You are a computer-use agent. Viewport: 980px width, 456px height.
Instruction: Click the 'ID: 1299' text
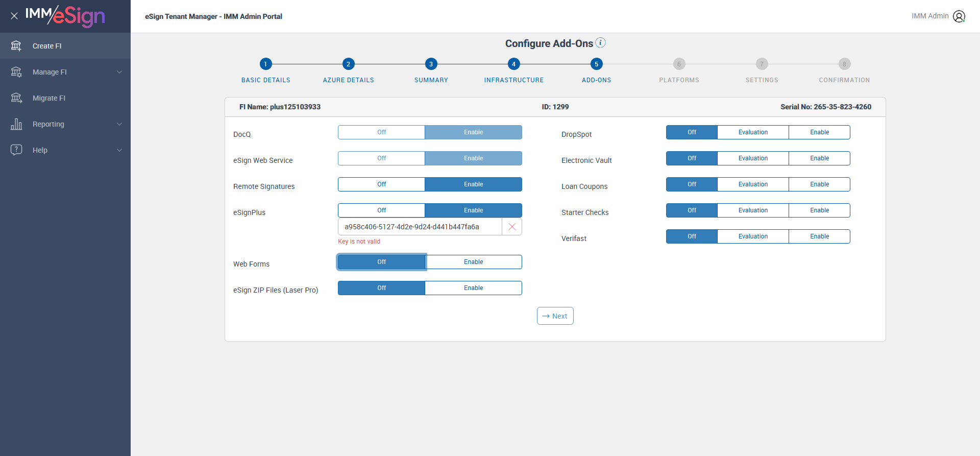pos(555,107)
